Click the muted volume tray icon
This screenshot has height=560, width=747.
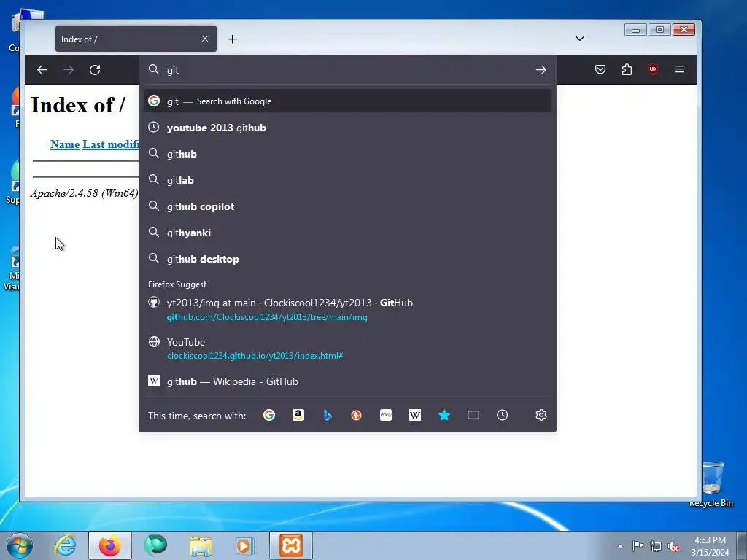673,546
